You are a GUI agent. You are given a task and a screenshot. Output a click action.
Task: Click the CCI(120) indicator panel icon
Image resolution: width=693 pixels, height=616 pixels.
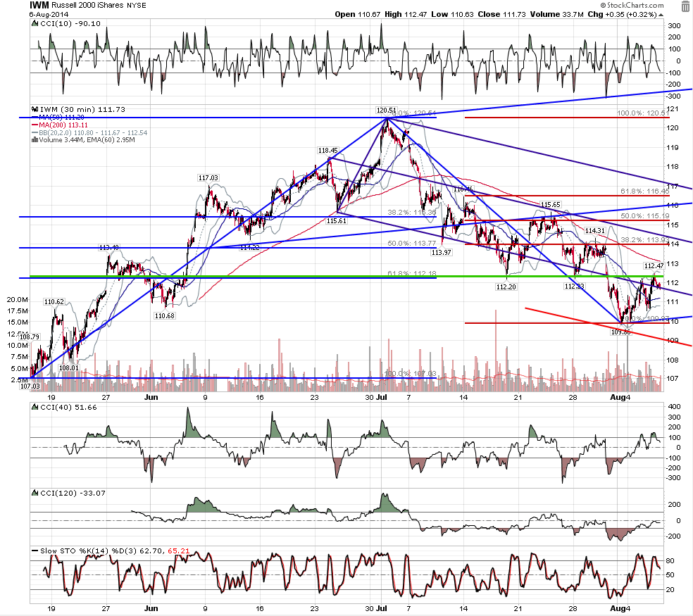pyautogui.click(x=35, y=493)
